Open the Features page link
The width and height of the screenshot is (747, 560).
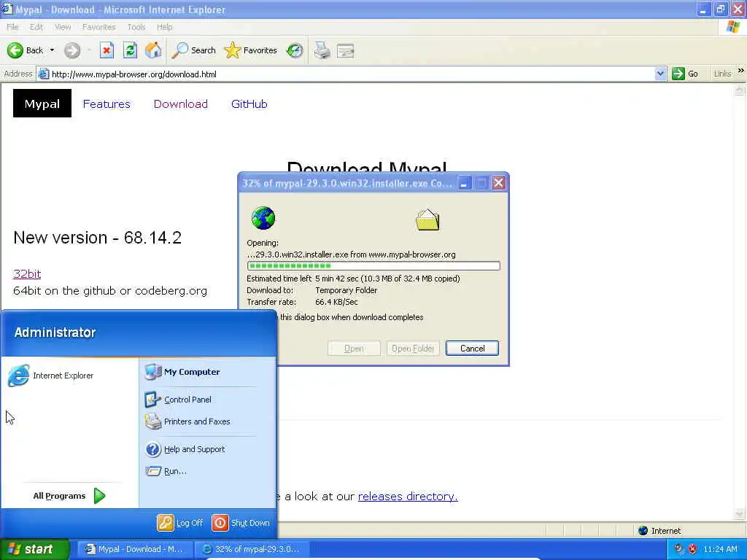(x=107, y=104)
